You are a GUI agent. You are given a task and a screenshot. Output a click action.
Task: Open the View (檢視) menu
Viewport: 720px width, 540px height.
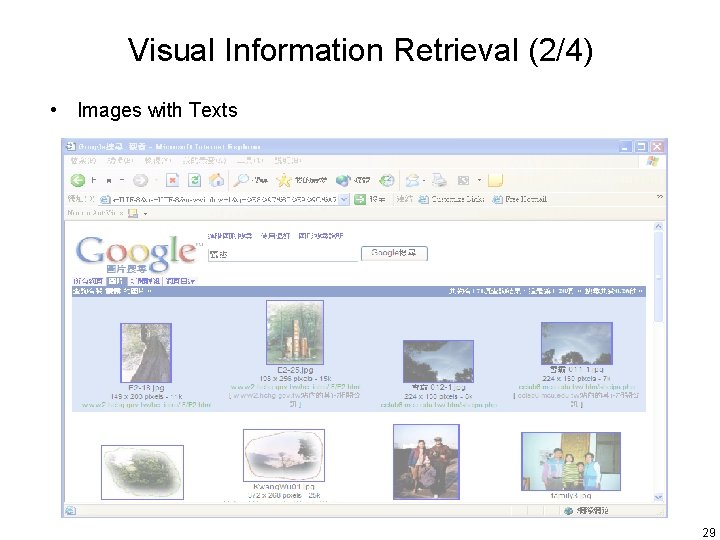(158, 161)
